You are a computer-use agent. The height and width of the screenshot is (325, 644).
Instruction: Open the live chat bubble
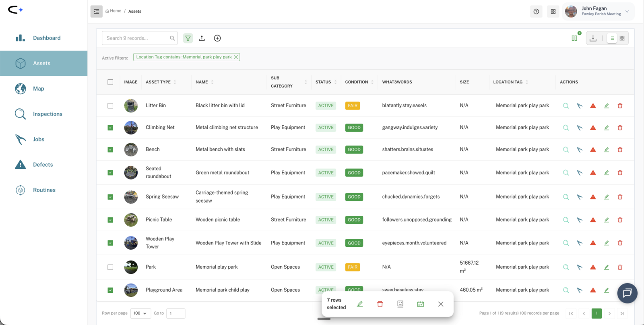tap(627, 293)
